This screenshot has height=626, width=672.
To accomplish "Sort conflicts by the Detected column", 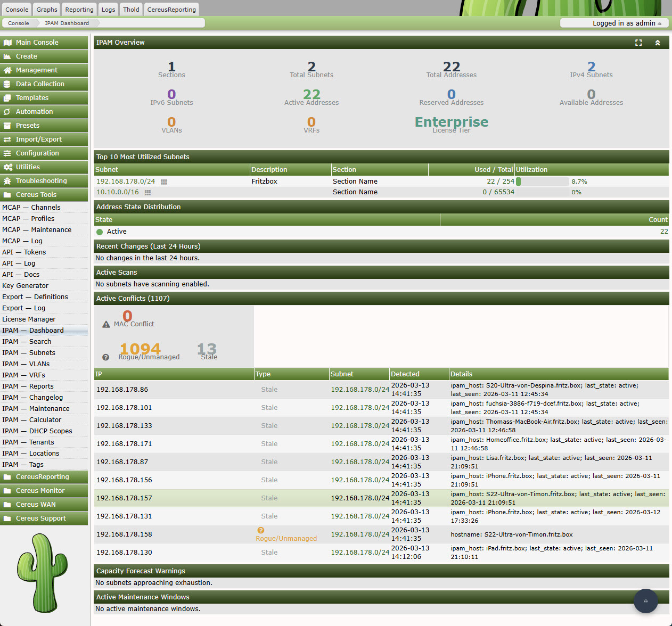I will coord(405,374).
